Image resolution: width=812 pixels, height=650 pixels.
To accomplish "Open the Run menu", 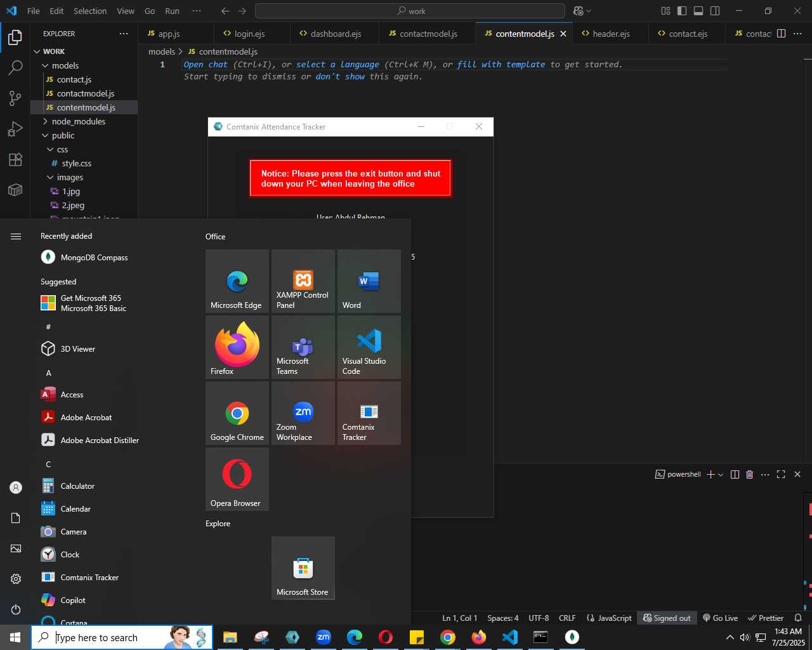I will (x=172, y=11).
